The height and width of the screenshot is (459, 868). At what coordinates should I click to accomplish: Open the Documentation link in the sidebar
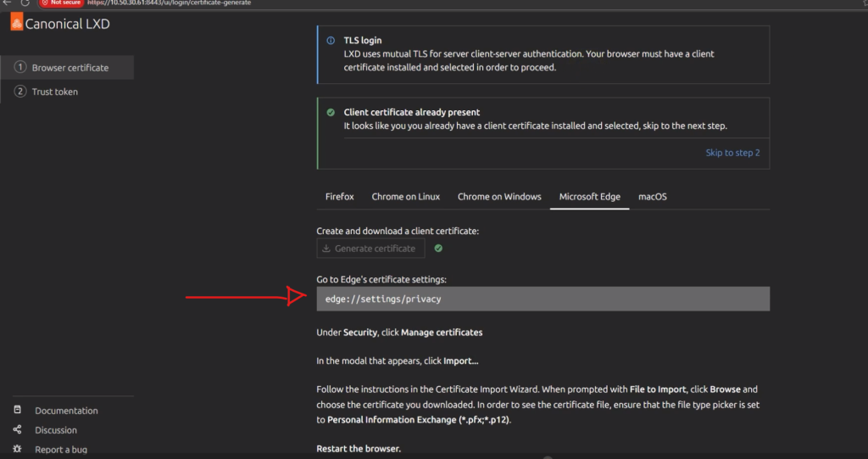[x=66, y=411]
